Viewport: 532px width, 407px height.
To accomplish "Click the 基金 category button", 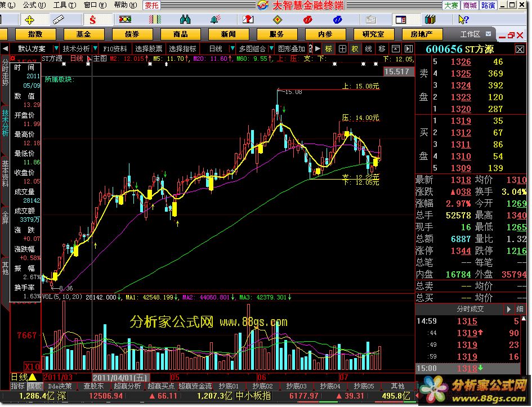I will pyautogui.click(x=83, y=34).
